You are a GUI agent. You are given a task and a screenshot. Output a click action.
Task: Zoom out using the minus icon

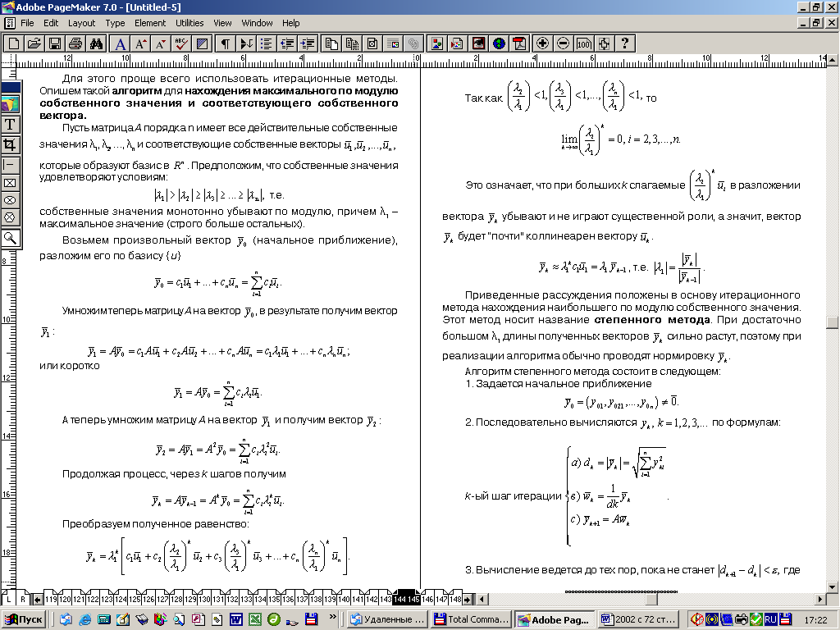pos(563,43)
